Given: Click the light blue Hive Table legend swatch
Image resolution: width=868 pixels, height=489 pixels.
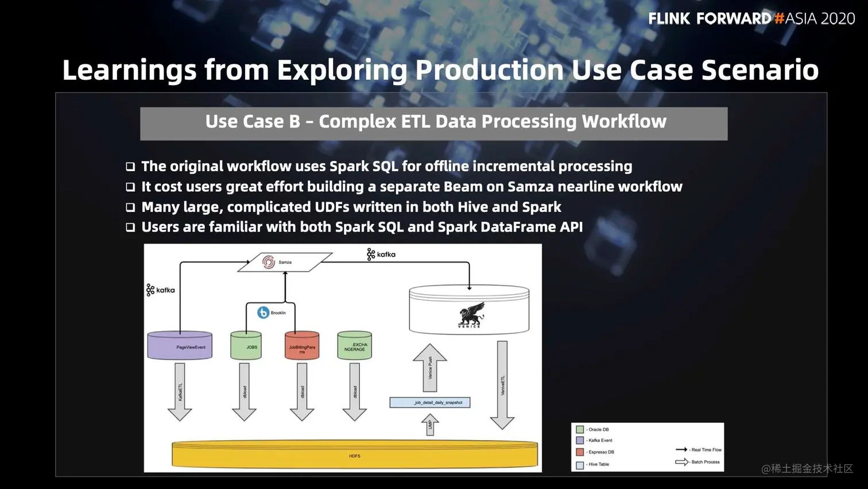Looking at the screenshot, I should click(x=580, y=465).
